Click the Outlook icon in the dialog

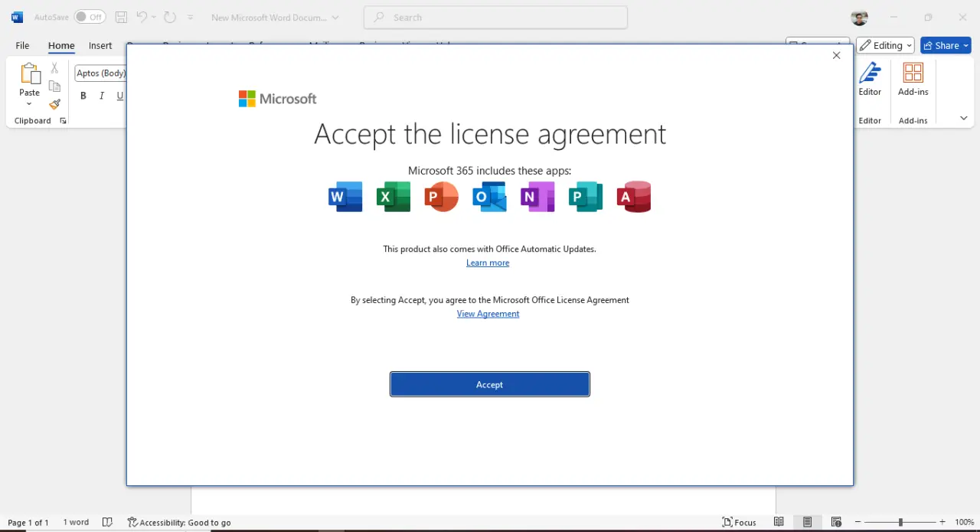coord(489,197)
